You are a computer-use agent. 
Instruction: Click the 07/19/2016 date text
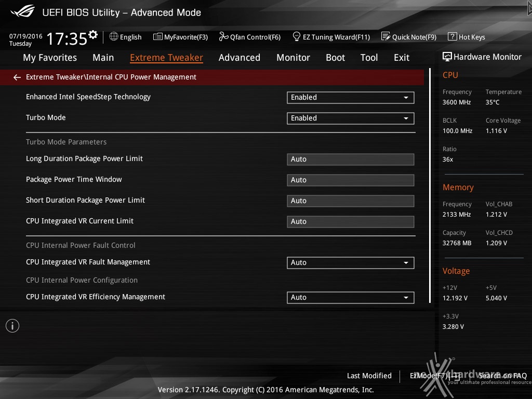26,36
